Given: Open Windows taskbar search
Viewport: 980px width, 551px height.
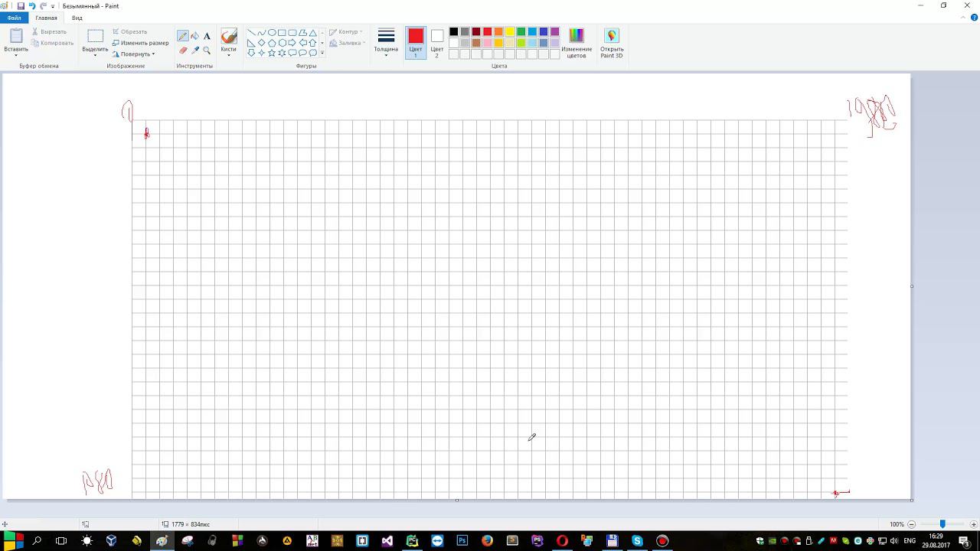Looking at the screenshot, I should (37, 541).
